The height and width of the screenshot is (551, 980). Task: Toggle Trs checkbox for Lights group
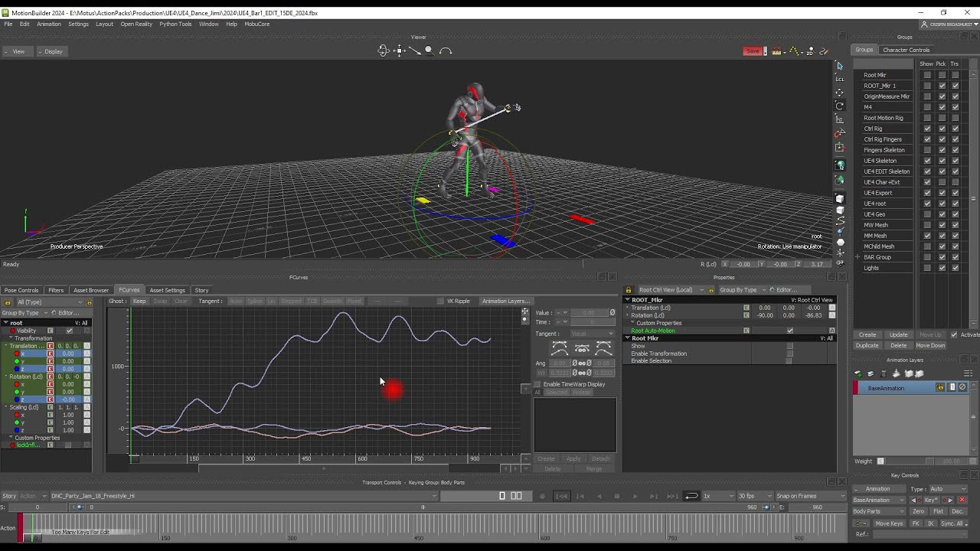tap(955, 268)
